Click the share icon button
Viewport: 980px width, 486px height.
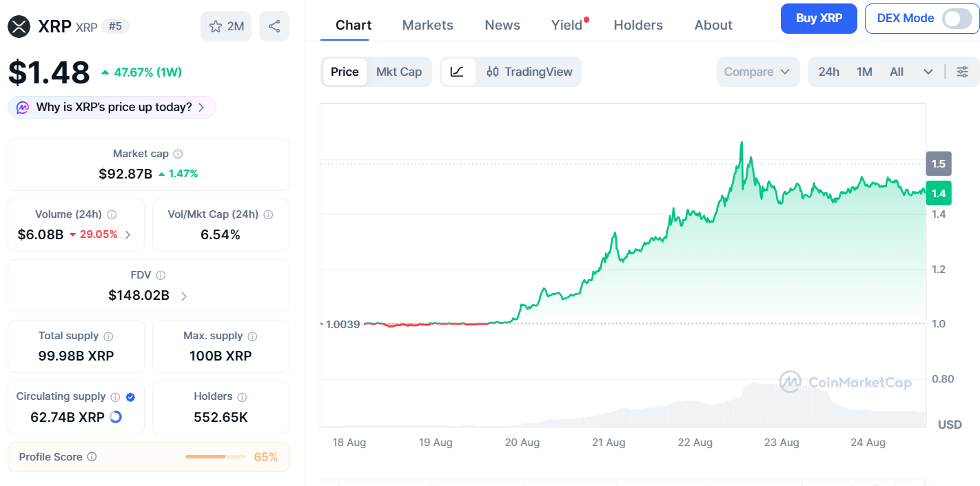[274, 26]
